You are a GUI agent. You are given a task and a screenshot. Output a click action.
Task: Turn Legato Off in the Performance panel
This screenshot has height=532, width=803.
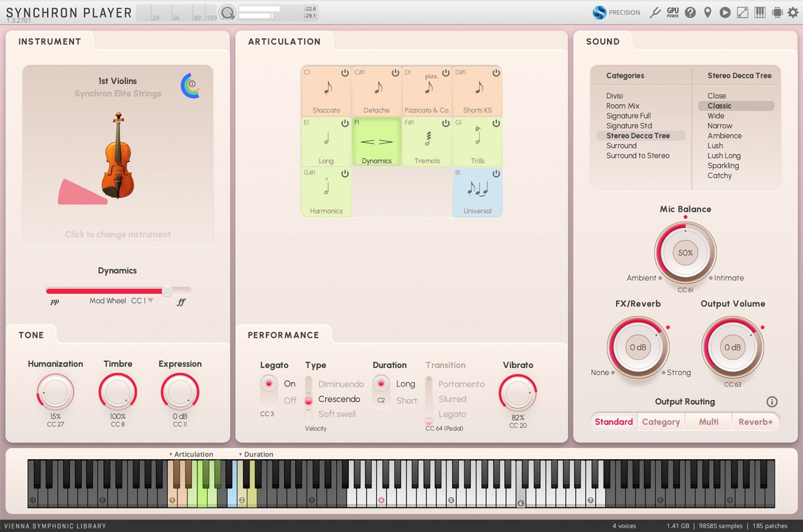coord(290,399)
